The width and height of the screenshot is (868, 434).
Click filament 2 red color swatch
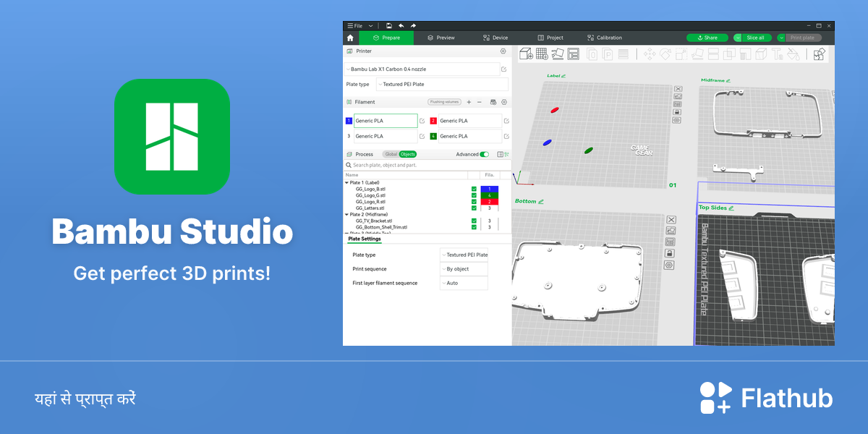433,121
